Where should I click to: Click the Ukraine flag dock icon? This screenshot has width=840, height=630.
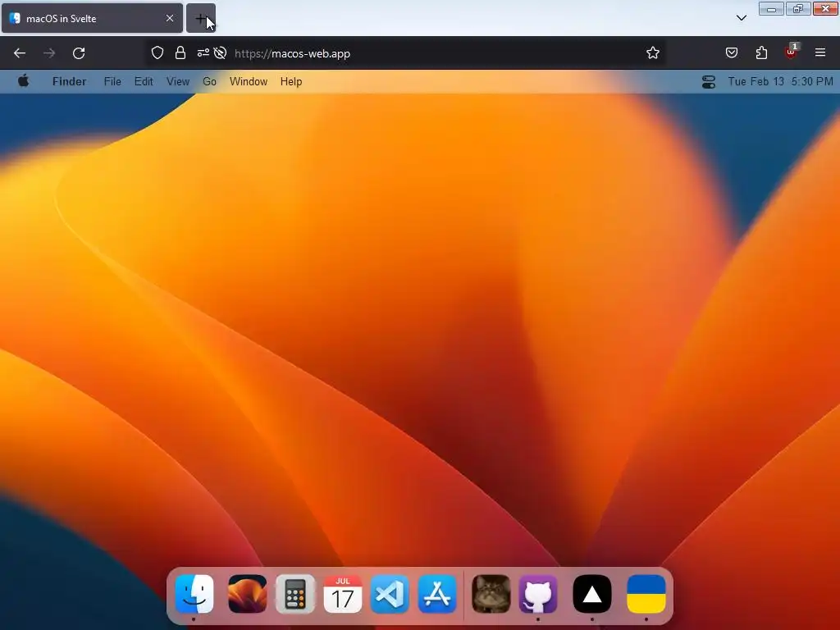coord(646,594)
